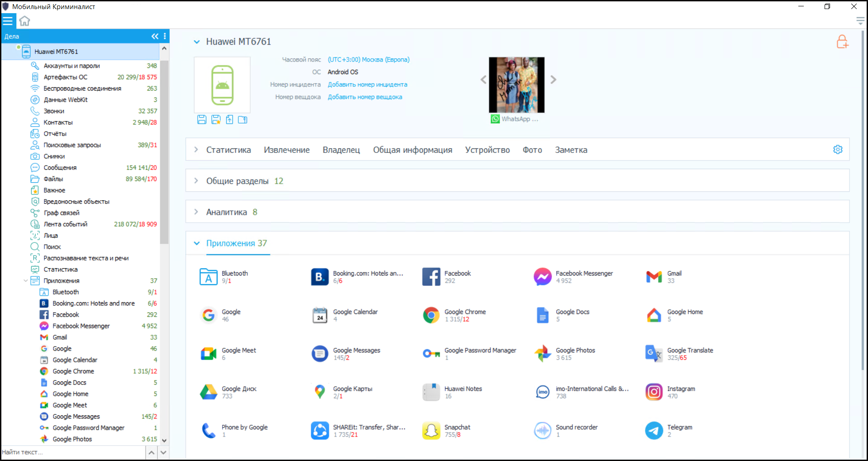Click the rightmost icon under device image
This screenshot has width=868, height=461.
coord(243,119)
